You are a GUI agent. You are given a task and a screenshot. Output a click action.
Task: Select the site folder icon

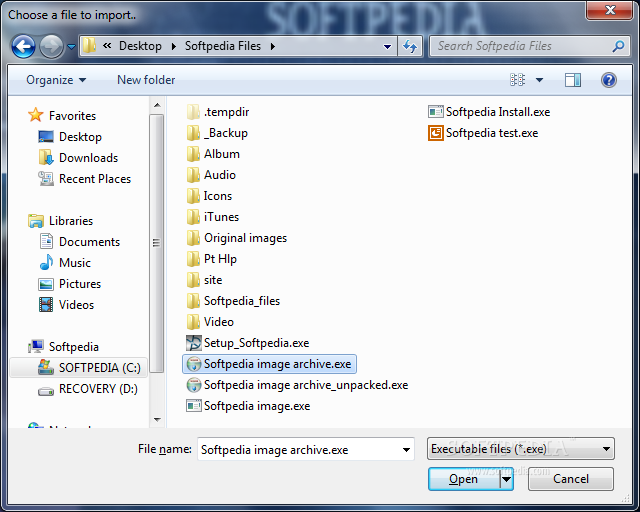tap(193, 280)
